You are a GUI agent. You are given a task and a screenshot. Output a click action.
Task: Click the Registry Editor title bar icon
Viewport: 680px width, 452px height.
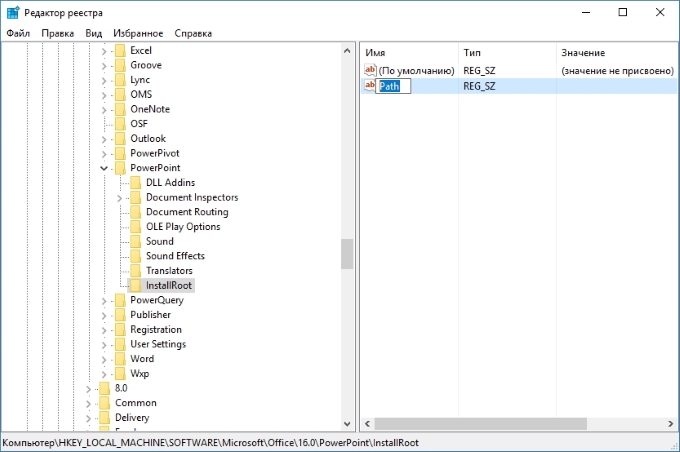tap(13, 13)
